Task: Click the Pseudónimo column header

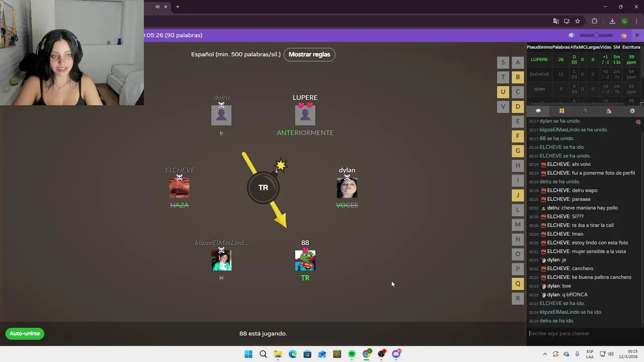Action: coord(539,47)
